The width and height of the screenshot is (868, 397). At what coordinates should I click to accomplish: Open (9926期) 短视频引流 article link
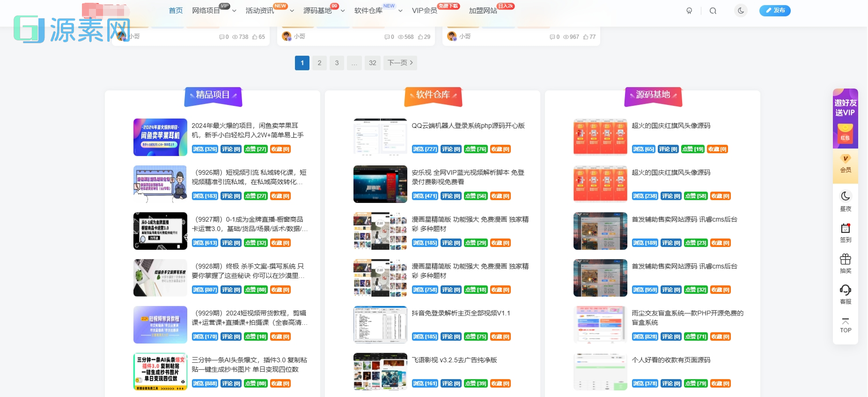point(250,177)
